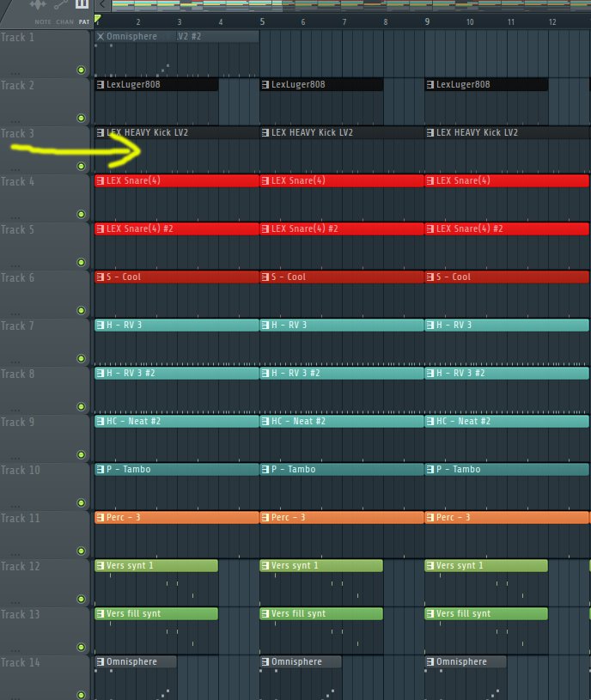Click H - RV 3 #2 clip icon at bar 5
591x700 pixels.
(265, 373)
